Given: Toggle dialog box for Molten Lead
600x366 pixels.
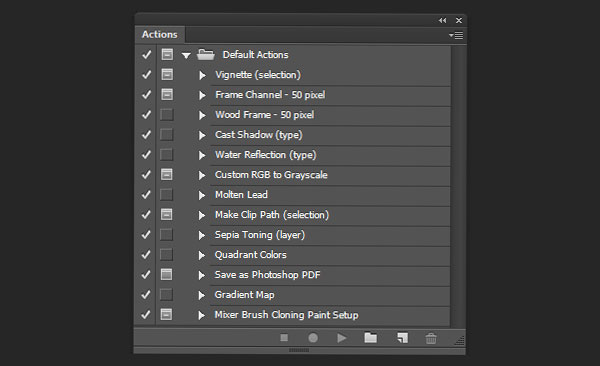Looking at the screenshot, I should tap(166, 194).
